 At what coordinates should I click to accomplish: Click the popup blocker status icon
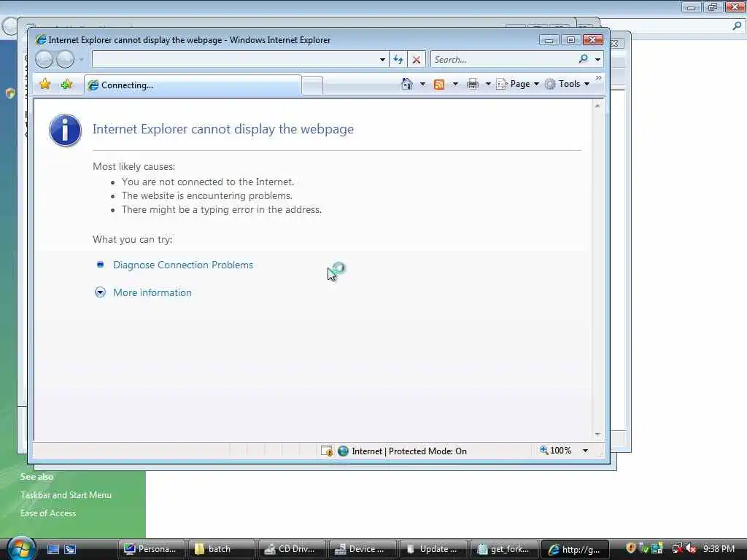click(x=327, y=451)
